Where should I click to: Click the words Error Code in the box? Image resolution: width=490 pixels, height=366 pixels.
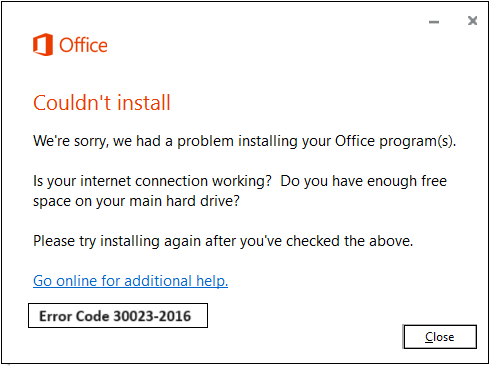74,316
